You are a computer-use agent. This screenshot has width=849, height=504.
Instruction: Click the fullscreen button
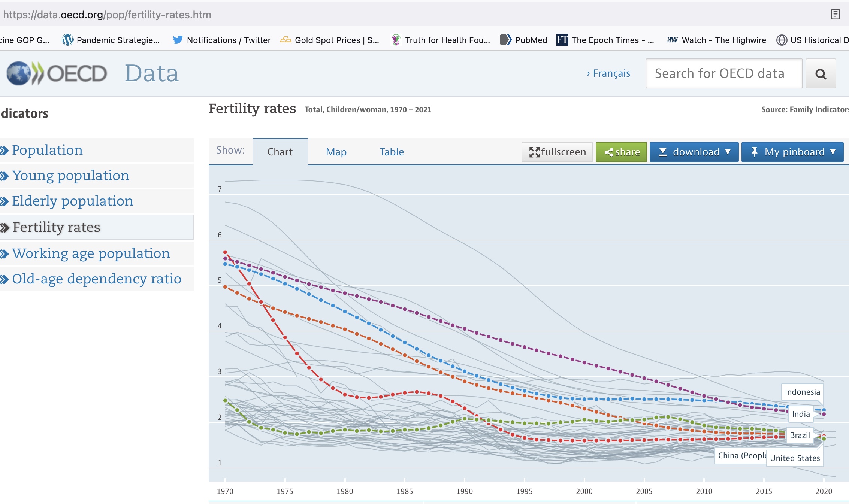click(x=557, y=152)
